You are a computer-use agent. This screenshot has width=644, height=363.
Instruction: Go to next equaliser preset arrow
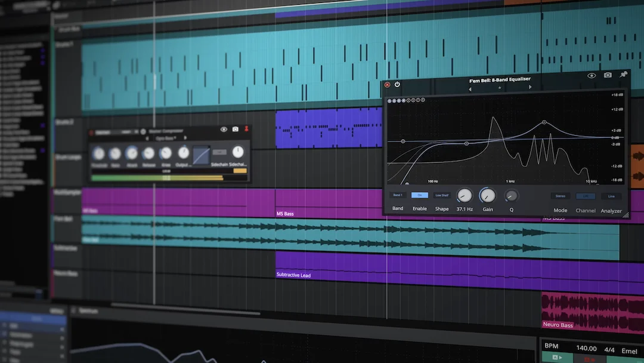(530, 87)
